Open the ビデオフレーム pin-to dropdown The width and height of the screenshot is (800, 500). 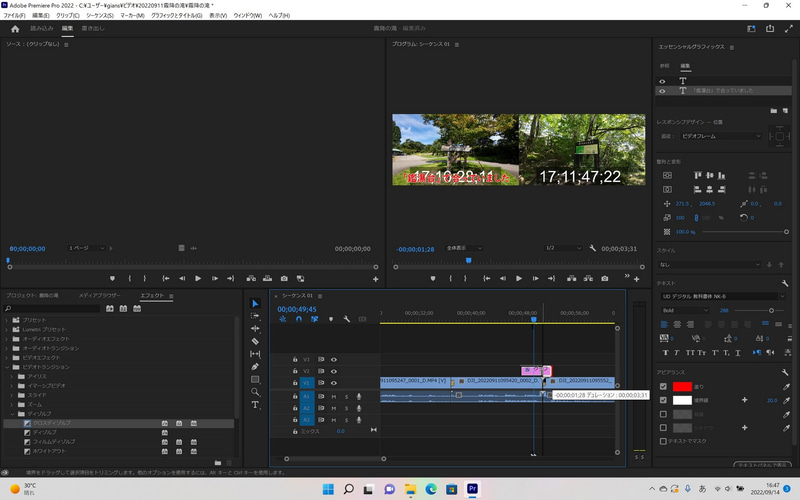[x=720, y=136]
